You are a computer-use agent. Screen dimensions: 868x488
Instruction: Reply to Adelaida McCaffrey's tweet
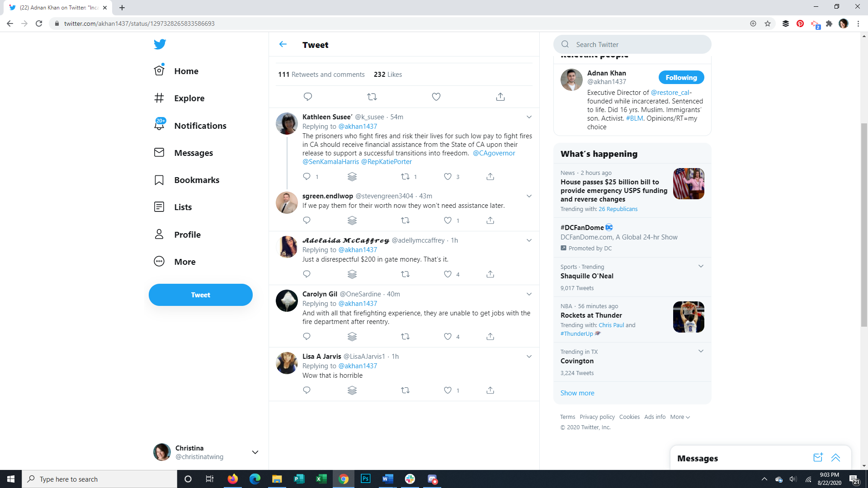307,274
